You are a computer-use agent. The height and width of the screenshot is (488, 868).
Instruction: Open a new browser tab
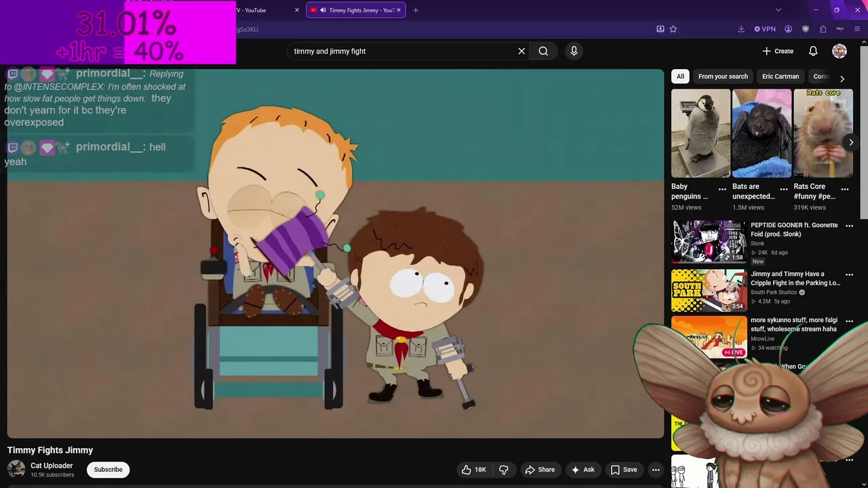coord(416,10)
